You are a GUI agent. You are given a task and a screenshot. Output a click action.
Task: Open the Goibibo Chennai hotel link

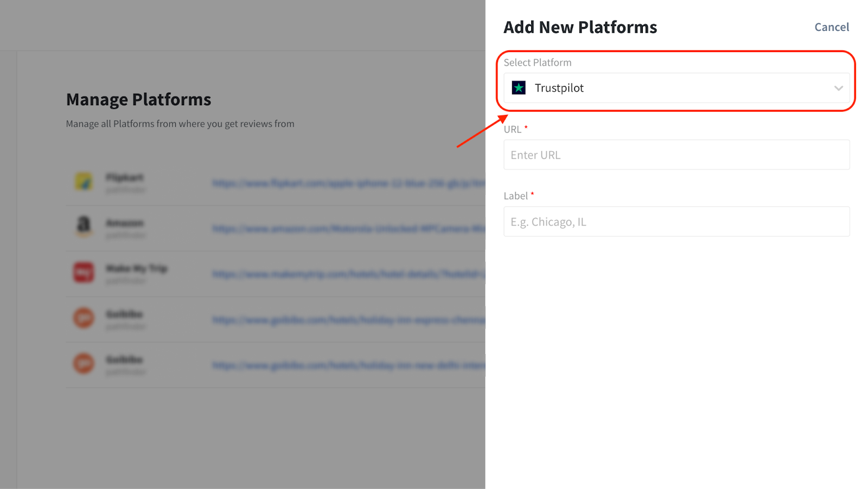[x=348, y=320]
